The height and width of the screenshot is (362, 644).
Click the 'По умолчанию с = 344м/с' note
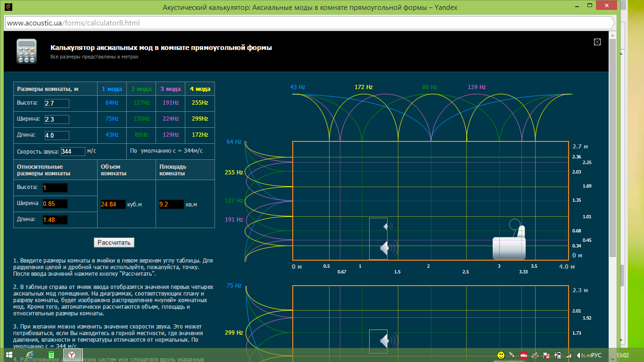click(x=166, y=151)
